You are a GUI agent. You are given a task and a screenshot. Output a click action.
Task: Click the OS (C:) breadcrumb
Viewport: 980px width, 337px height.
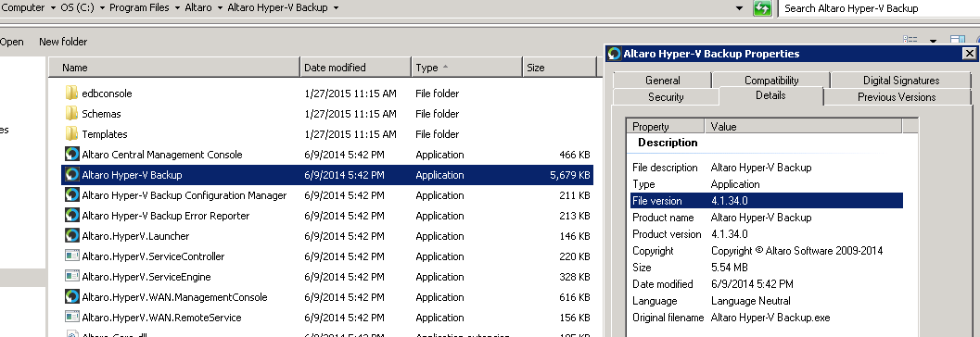(77, 8)
